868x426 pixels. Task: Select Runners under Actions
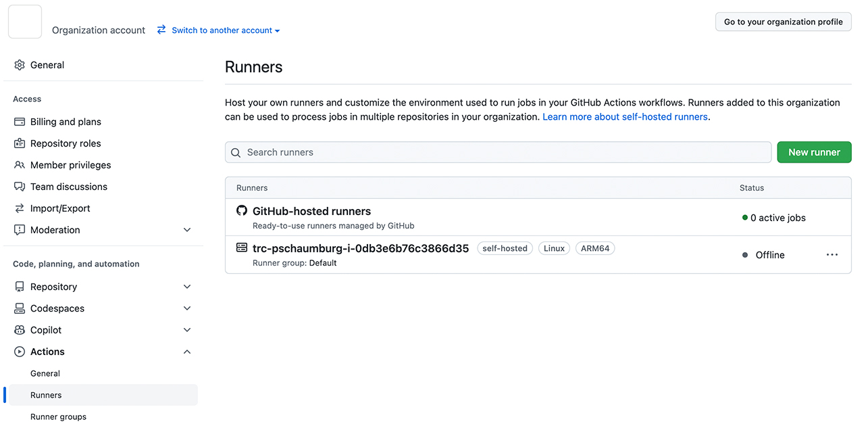point(103,395)
